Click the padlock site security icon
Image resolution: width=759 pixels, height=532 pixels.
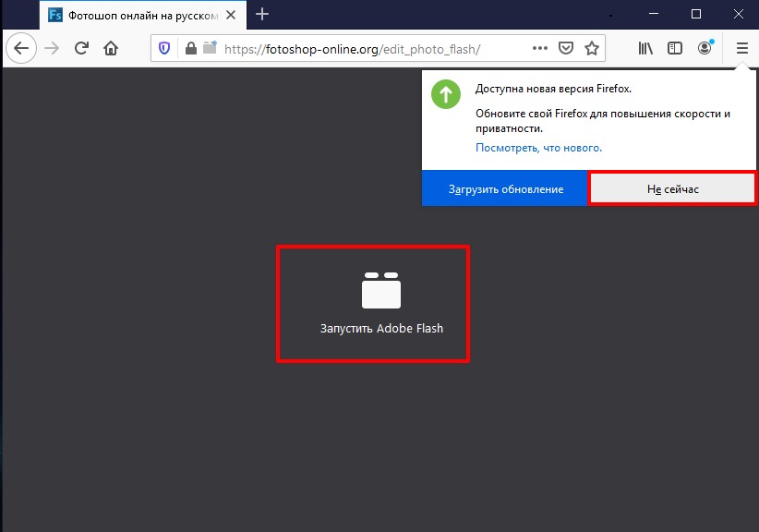click(x=190, y=48)
